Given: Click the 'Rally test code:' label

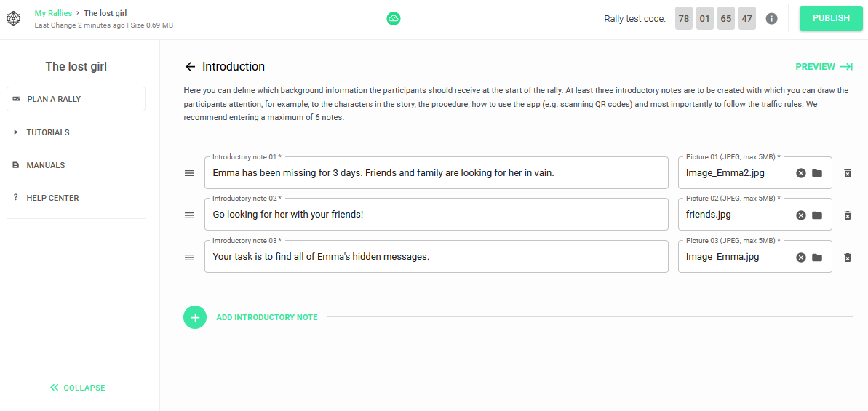Looking at the screenshot, I should [x=635, y=19].
